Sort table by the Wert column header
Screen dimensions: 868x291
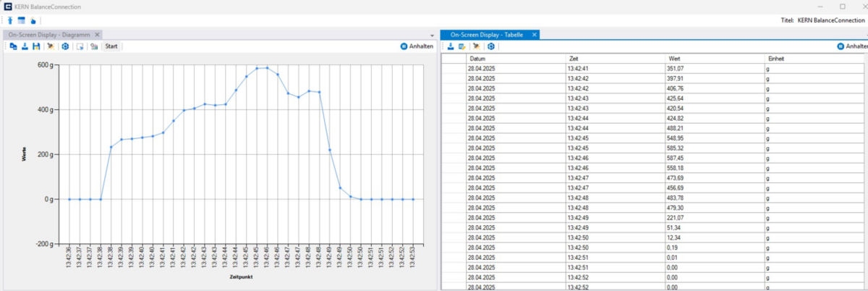point(712,58)
